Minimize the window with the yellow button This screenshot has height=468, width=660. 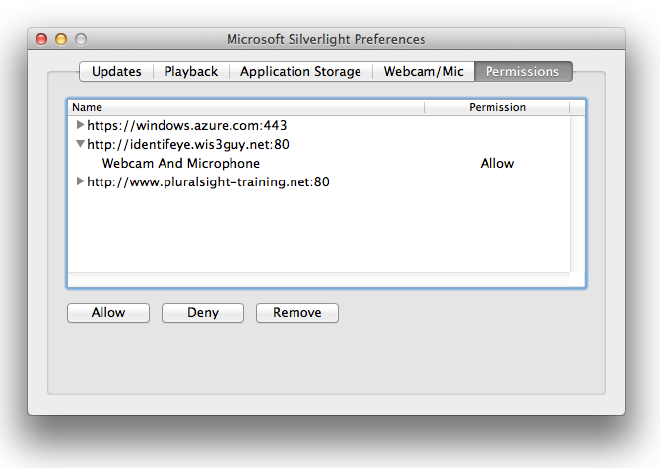61,39
